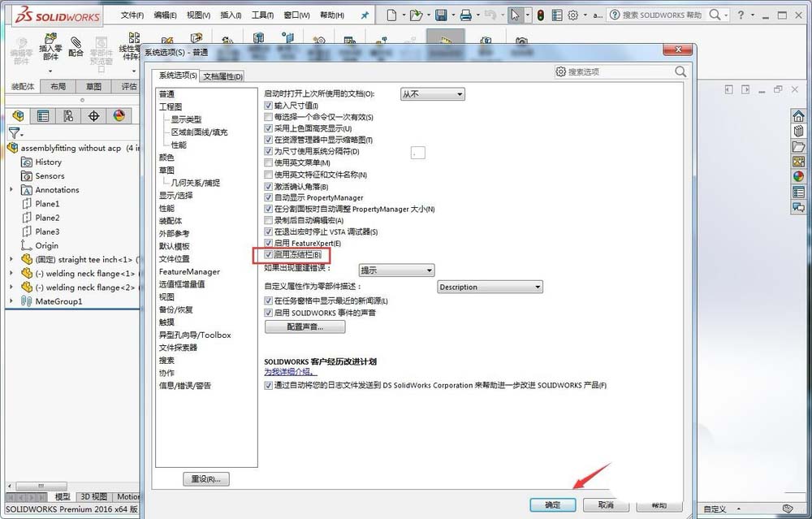The width and height of the screenshot is (812, 519).
Task: Click the Print icon in the toolbar
Action: [465, 15]
